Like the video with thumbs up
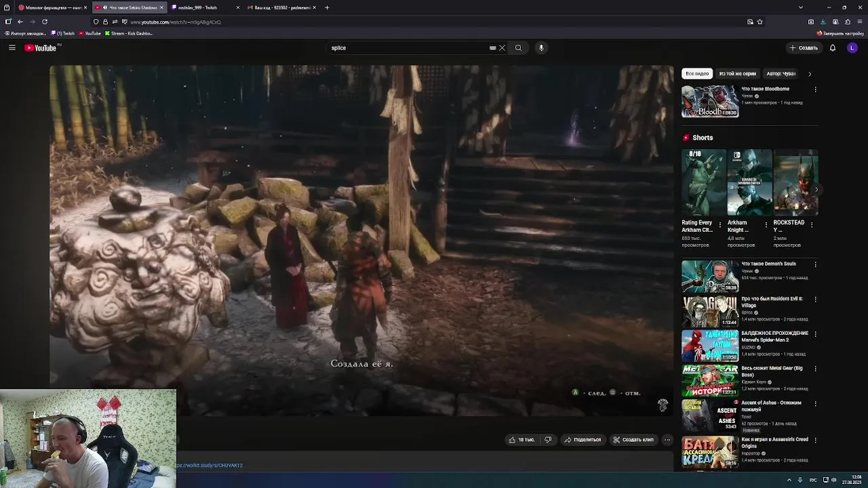This screenshot has height=488, width=868. point(522,439)
